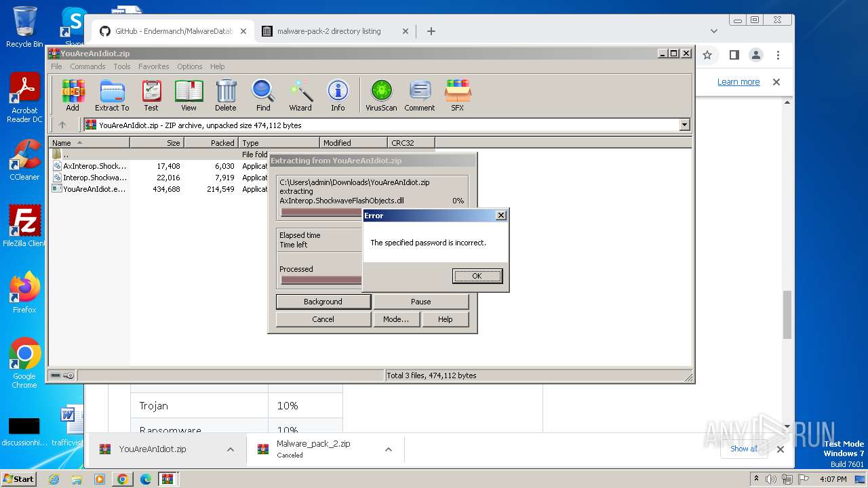Click the SFX toolbar icon

[458, 95]
